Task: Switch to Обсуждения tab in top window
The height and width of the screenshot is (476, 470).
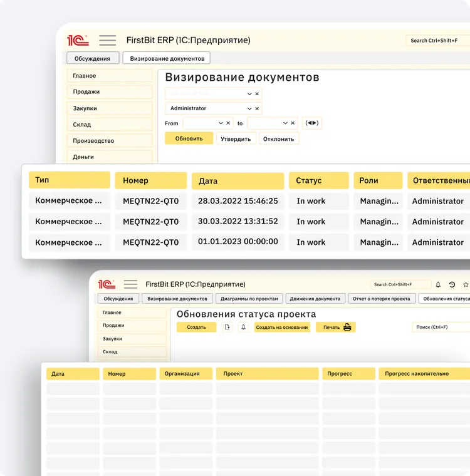Action: [x=93, y=58]
